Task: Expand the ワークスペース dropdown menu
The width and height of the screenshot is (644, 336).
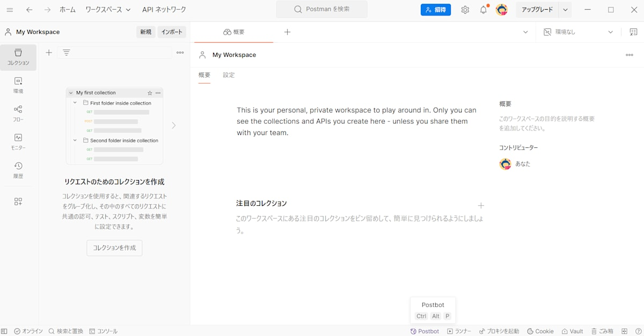Action: [108, 10]
